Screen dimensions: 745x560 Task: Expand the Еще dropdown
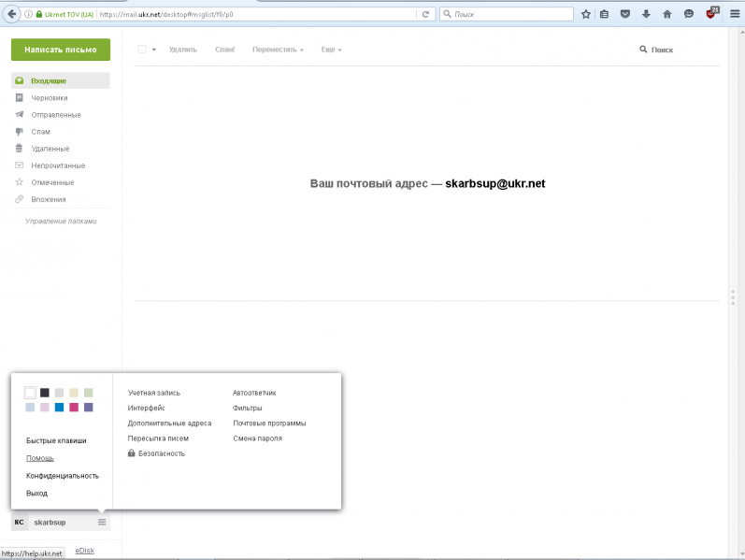click(331, 50)
